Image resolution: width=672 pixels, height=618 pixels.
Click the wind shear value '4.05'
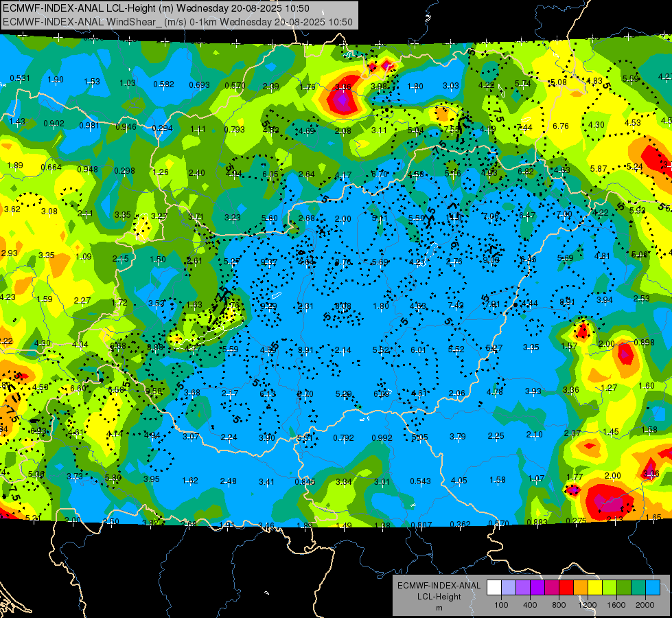pos(459,481)
